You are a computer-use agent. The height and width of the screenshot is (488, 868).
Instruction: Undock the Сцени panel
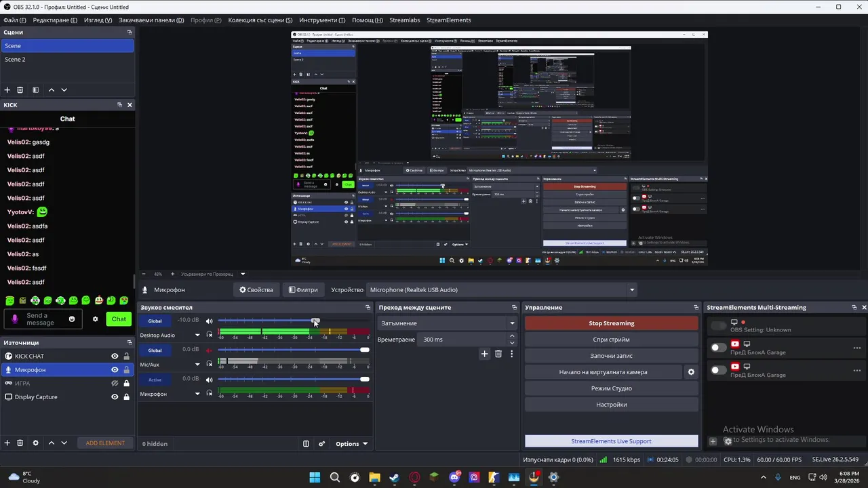coord(130,33)
